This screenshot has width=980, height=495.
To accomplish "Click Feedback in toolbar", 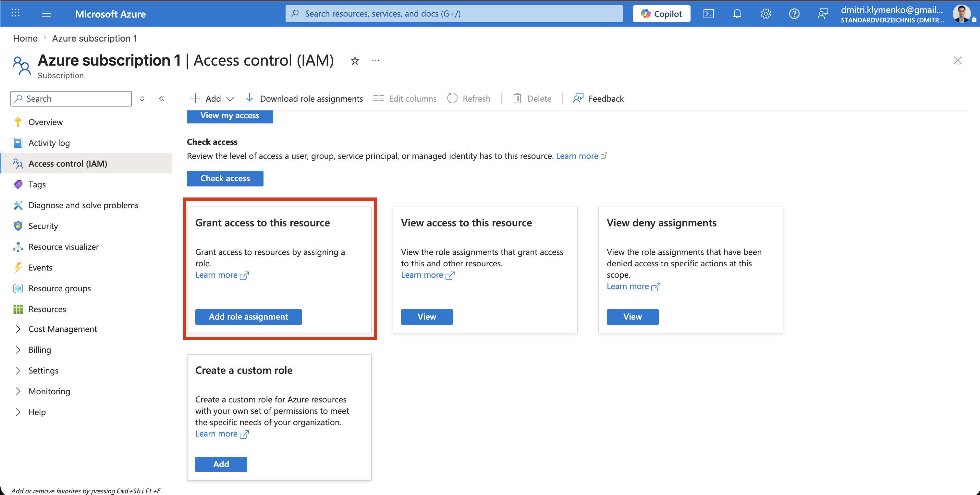I will pyautogui.click(x=598, y=99).
